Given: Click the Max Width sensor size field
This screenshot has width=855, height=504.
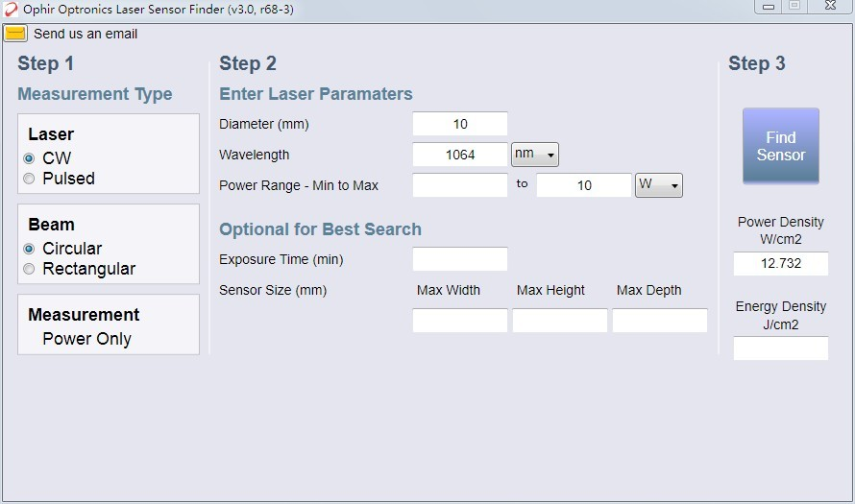Looking at the screenshot, I should (x=460, y=321).
